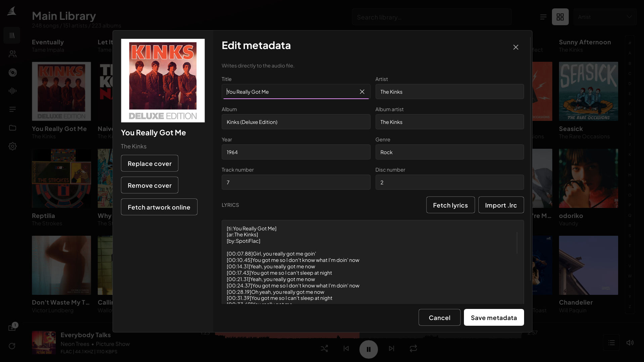Image resolution: width=644 pixels, height=362 pixels.
Task: Open Don't Waste My T… album thumbnail
Action: [x=61, y=265]
